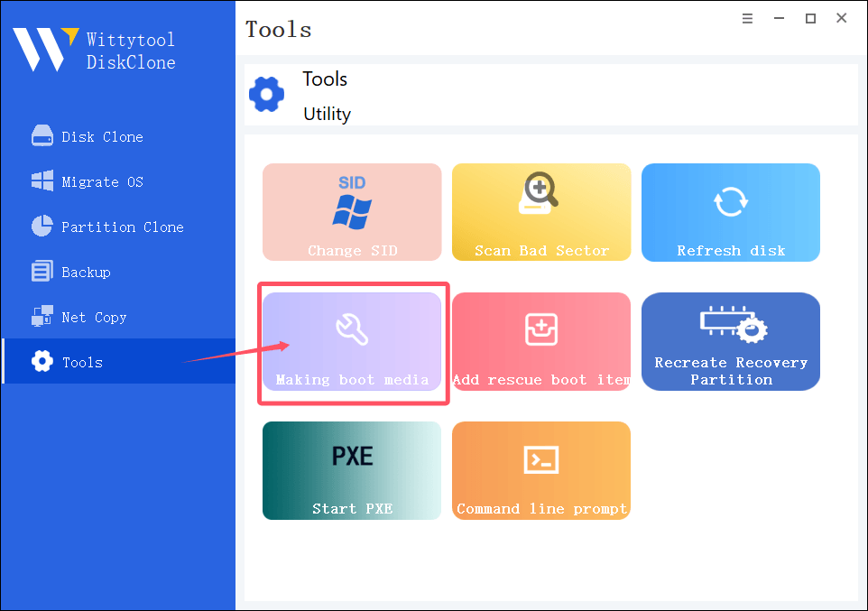Open Command line prompt tile

541,470
